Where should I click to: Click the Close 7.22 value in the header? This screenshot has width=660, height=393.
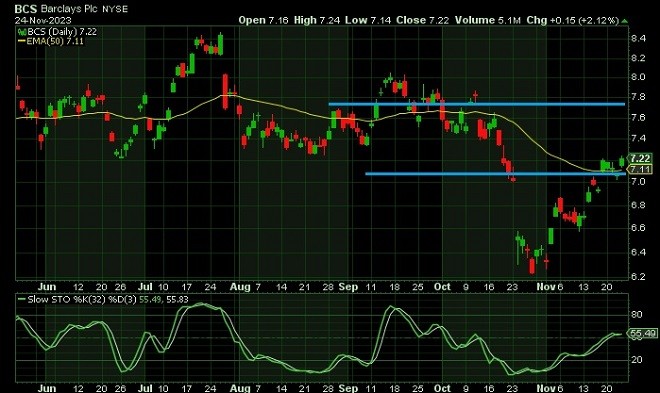422,20
